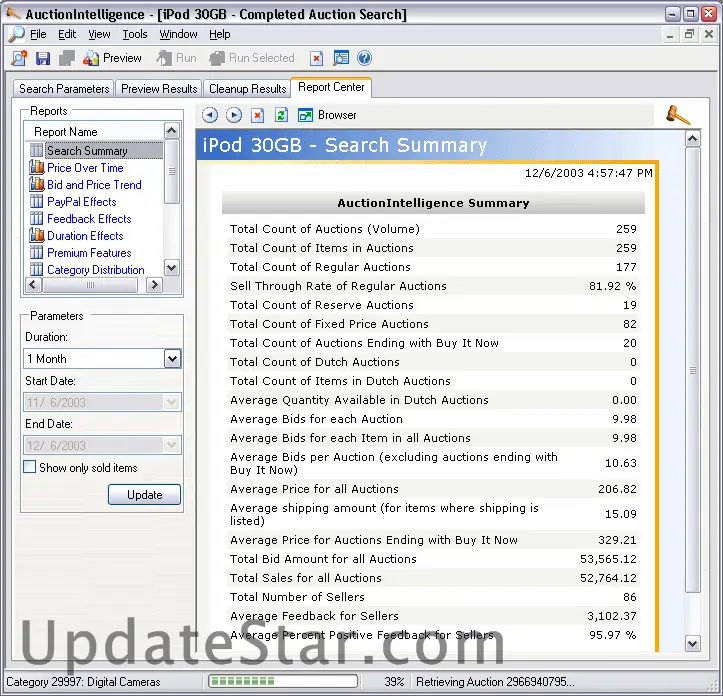Screen dimensions: 723x696
Task: Switch to the Preview Results tab
Action: point(159,89)
